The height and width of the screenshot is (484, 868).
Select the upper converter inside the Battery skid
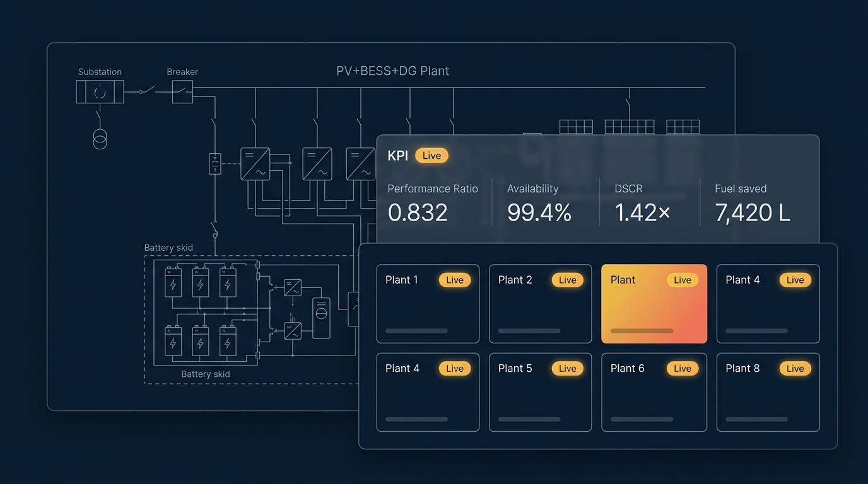pos(292,288)
